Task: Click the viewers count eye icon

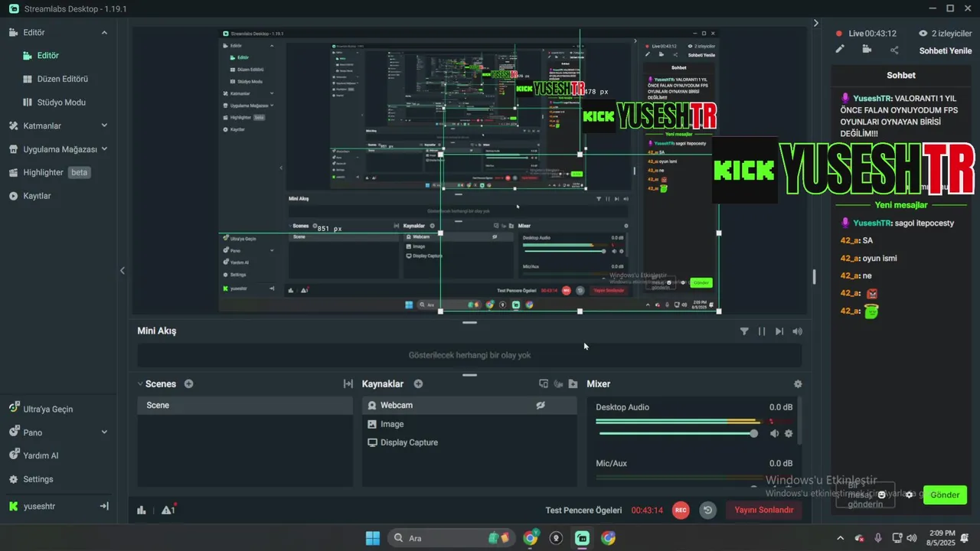Action: (923, 34)
